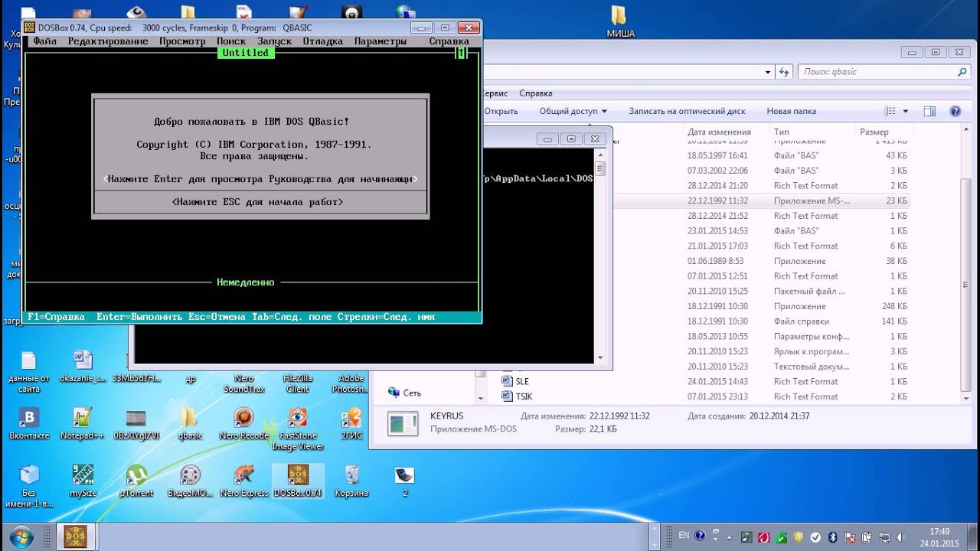Click F1=Справка in QBasic status bar
This screenshot has height=551, width=980.
point(56,317)
